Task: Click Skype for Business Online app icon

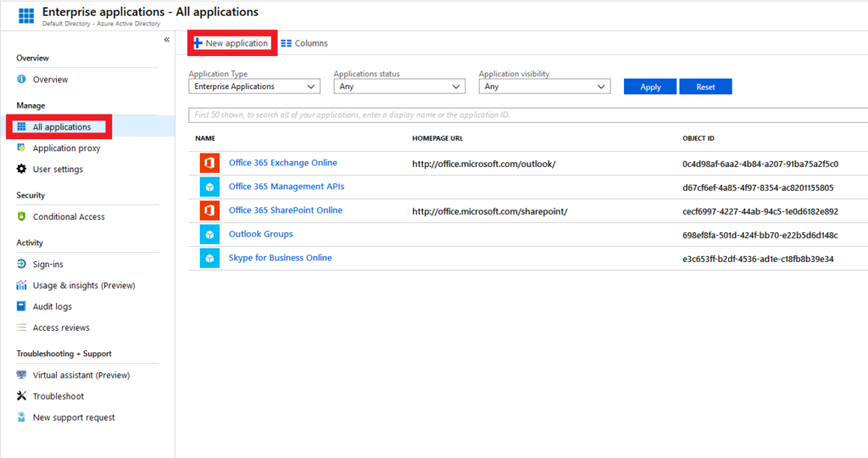Action: 210,258
